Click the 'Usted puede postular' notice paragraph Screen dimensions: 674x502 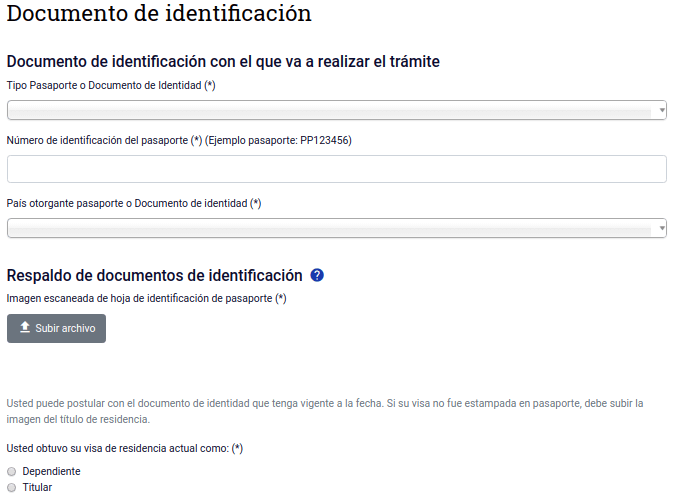pyautogui.click(x=325, y=411)
